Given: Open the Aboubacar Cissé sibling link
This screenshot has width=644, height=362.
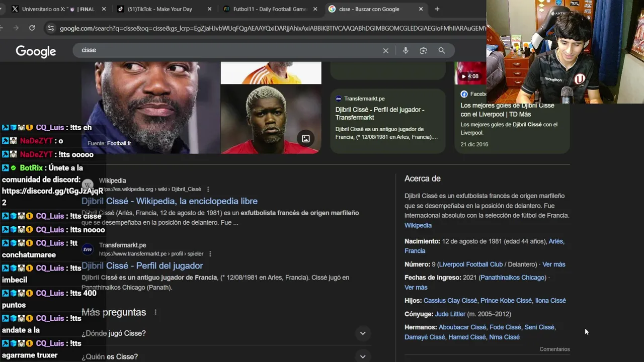Looking at the screenshot, I should pos(462,327).
